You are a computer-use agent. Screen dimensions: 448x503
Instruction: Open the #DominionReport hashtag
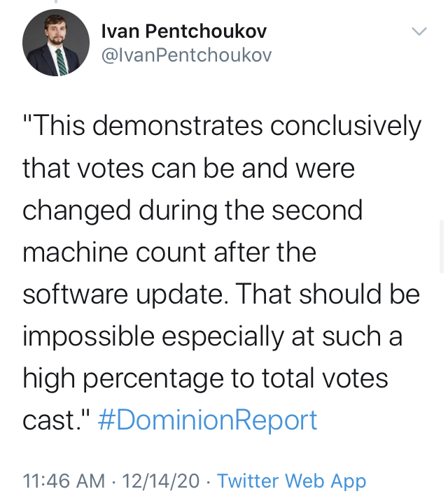click(208, 420)
